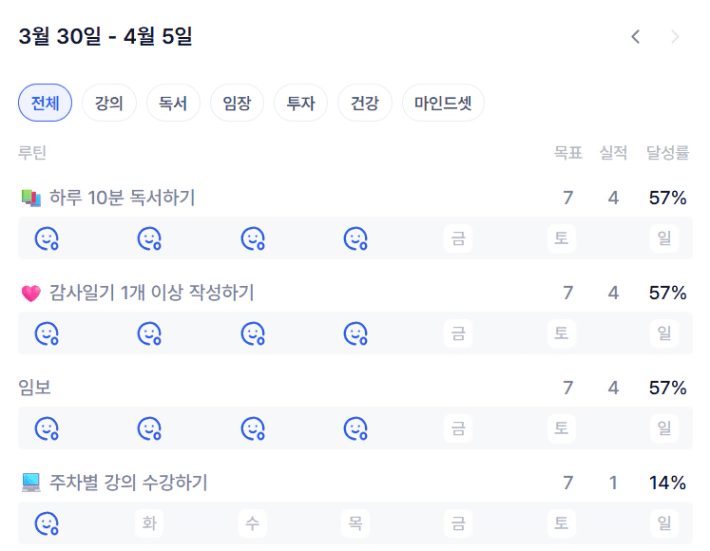
Task: Go to the previous week using left chevron
Action: coord(636,37)
